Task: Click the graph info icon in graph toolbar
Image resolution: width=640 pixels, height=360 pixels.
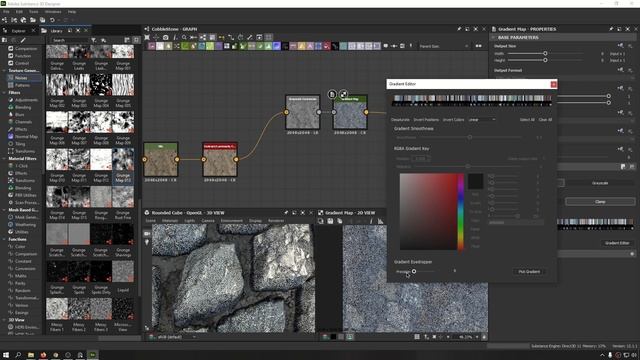Action: (175, 37)
